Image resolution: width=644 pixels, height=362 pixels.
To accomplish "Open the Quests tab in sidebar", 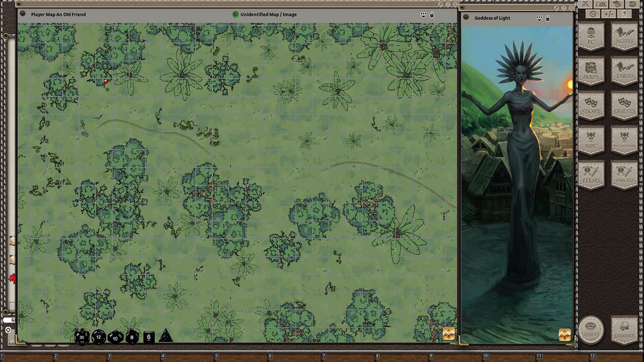I will click(624, 105).
